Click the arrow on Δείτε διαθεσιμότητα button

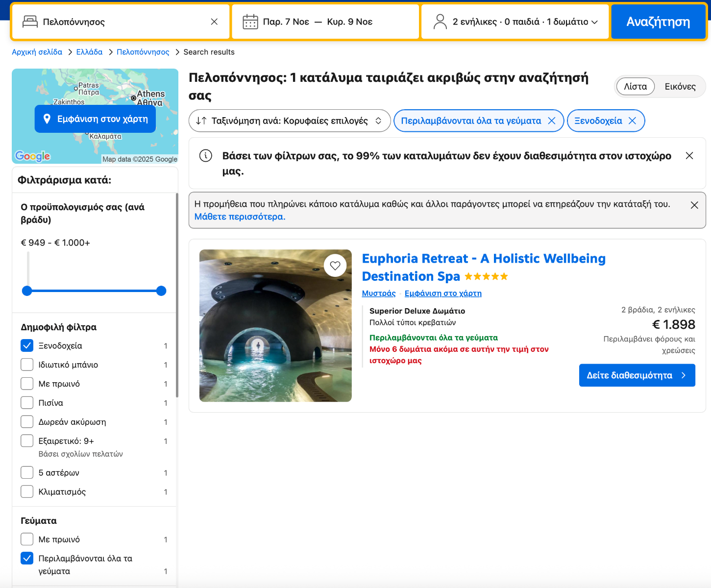point(684,375)
